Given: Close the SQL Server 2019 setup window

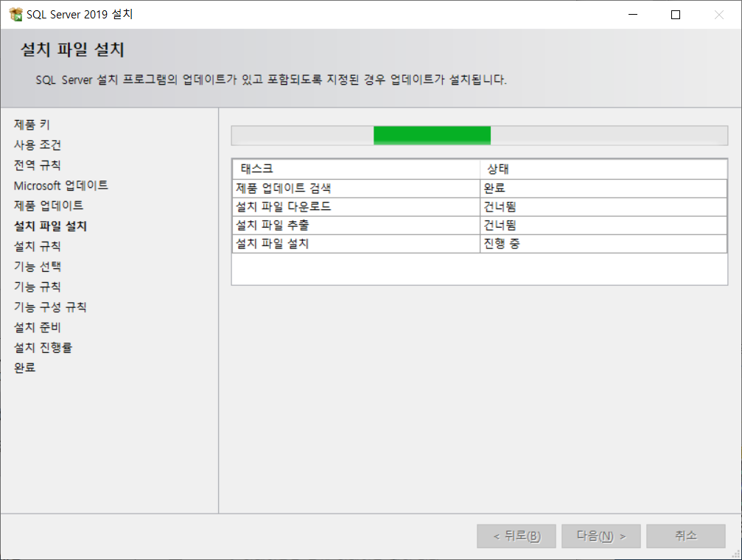Looking at the screenshot, I should point(719,15).
